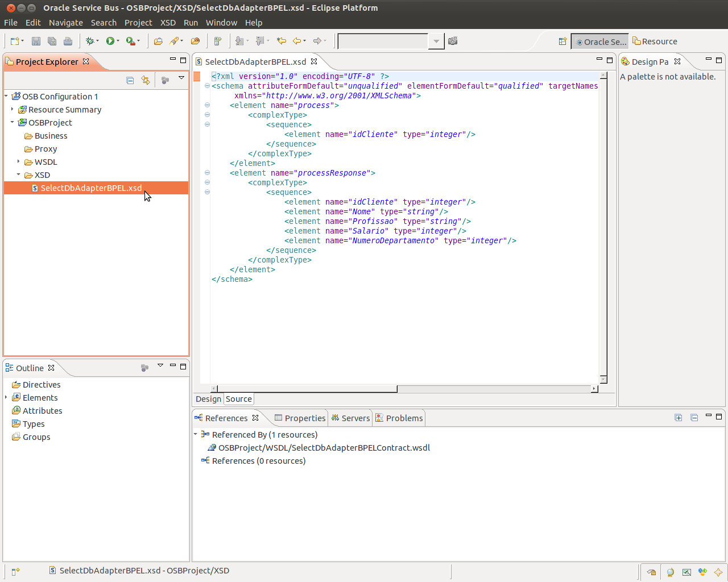
Task: Switch editor to Design view
Action: [x=208, y=399]
